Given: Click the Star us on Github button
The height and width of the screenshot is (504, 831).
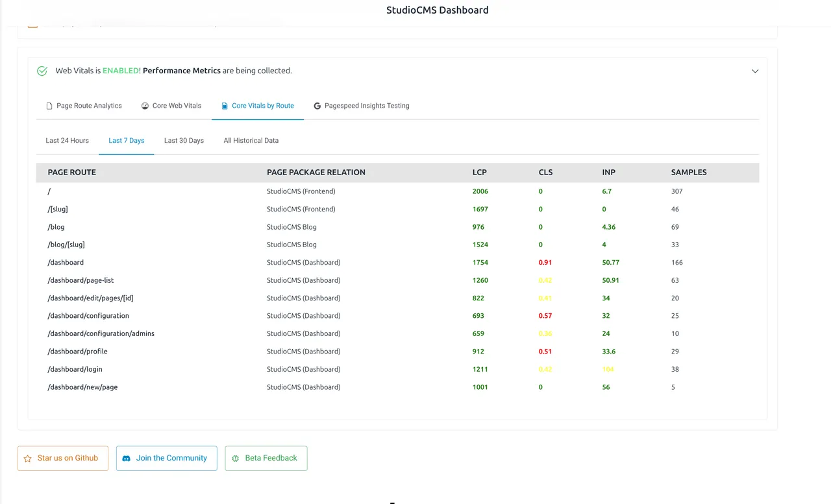Looking at the screenshot, I should coord(63,458).
